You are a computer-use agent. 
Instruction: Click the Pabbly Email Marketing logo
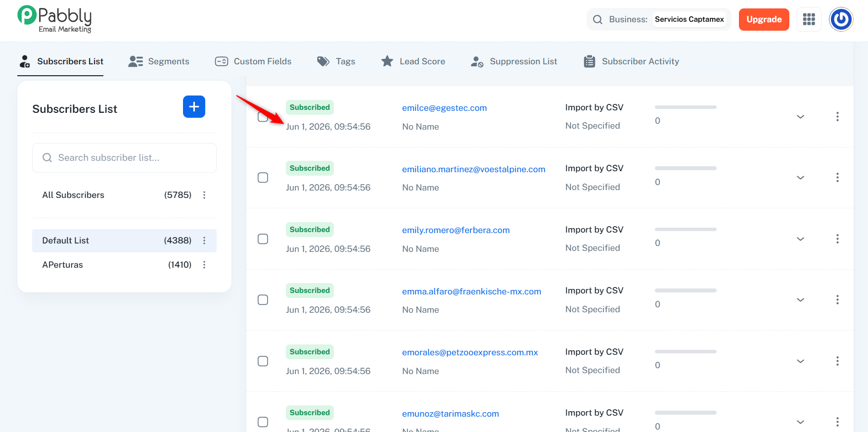(x=55, y=19)
